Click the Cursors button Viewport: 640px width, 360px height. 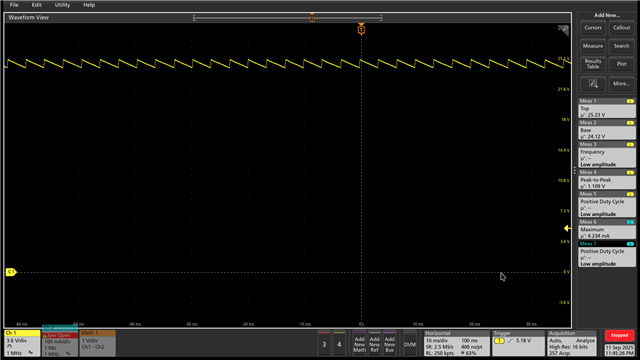point(593,28)
